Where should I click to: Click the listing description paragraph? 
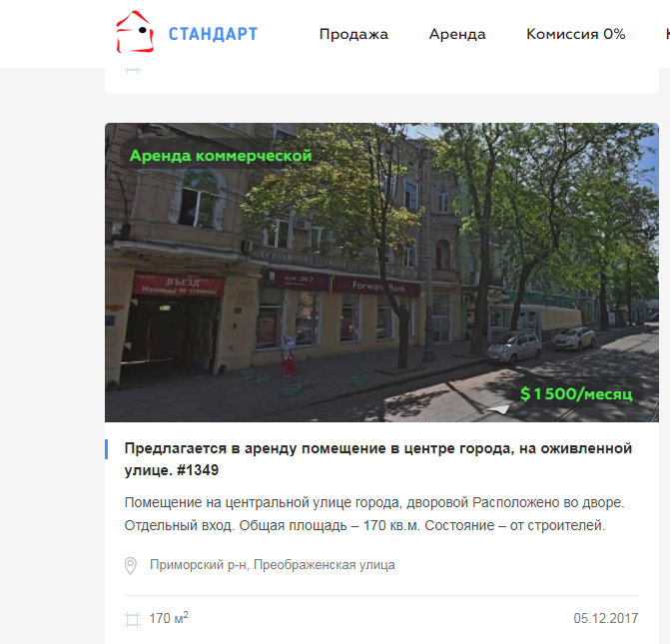(374, 513)
